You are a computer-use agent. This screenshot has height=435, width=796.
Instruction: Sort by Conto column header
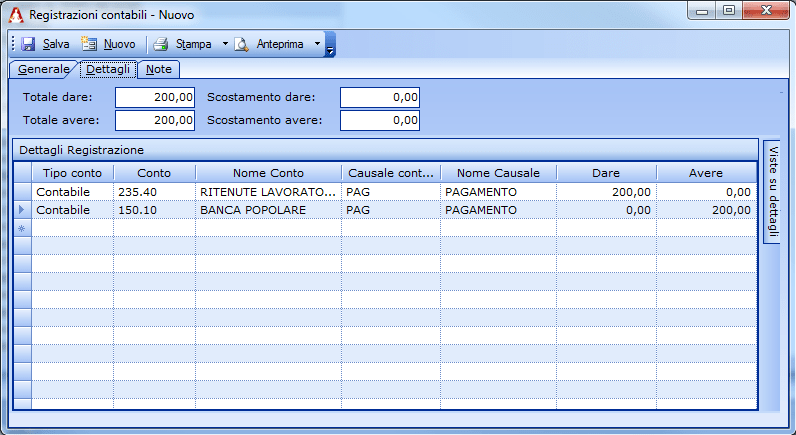[154, 173]
